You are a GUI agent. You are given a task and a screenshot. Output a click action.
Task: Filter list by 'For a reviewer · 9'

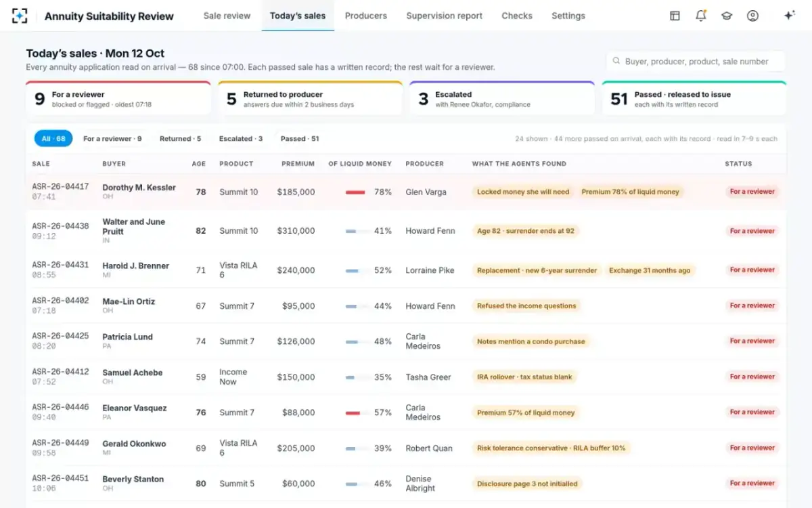pos(112,139)
